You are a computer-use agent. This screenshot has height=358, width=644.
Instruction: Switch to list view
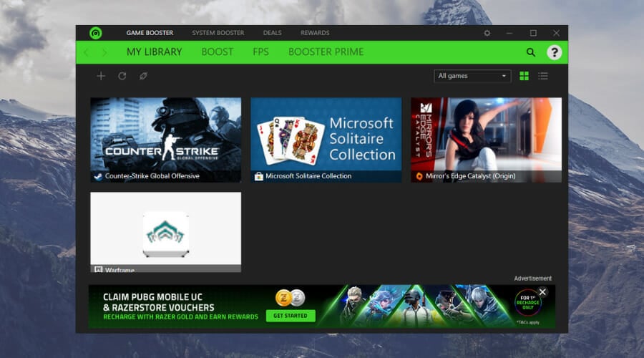point(543,76)
